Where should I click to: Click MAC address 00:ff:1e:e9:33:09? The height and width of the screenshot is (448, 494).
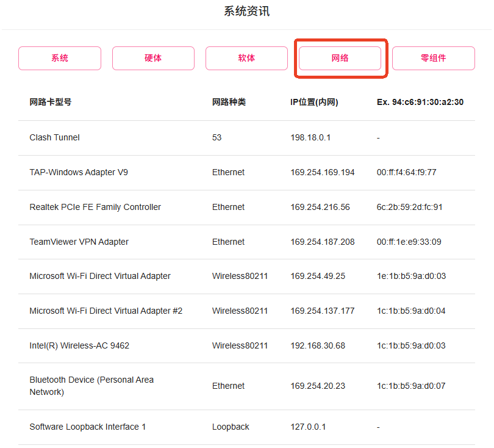pos(409,242)
